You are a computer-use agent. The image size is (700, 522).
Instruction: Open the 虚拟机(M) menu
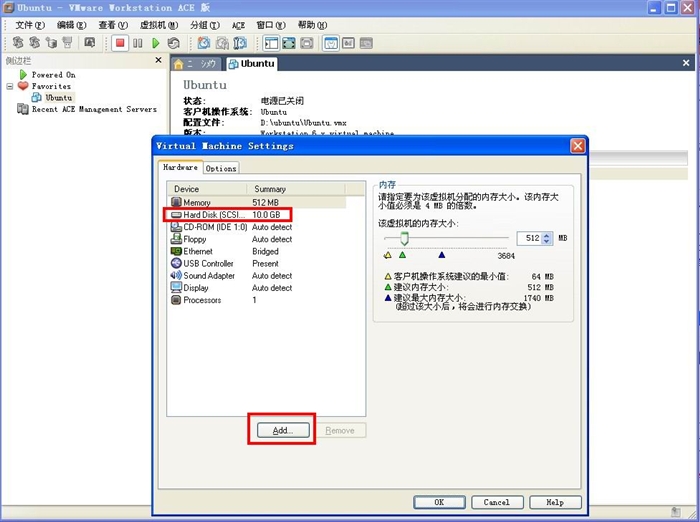158,25
